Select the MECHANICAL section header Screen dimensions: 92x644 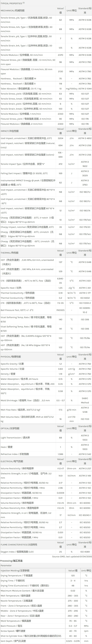13,10
